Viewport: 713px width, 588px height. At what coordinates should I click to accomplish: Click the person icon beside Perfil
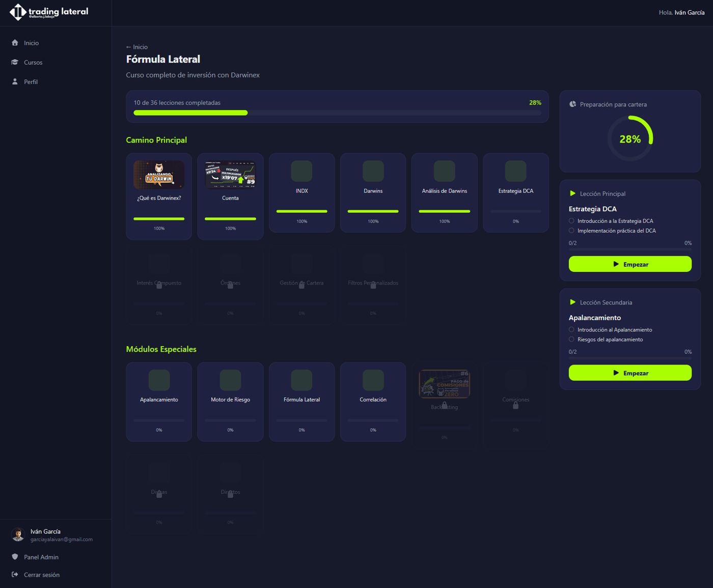tap(15, 81)
